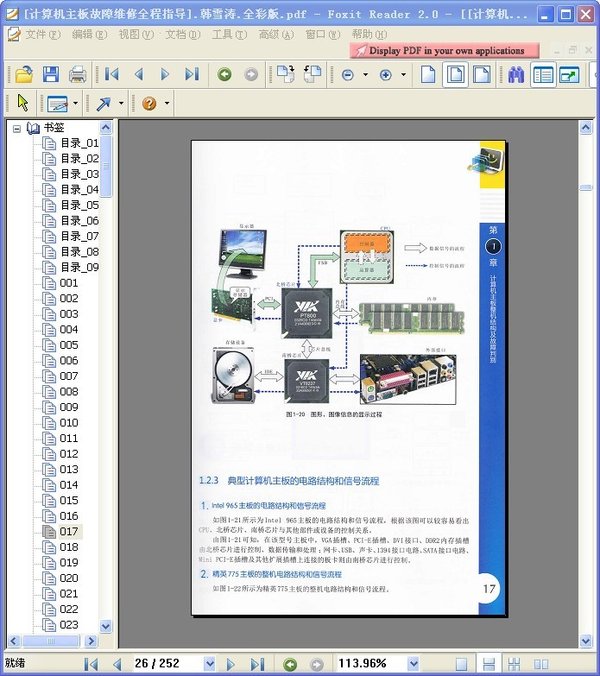Click the Display PDF in your own applications banner

click(444, 50)
